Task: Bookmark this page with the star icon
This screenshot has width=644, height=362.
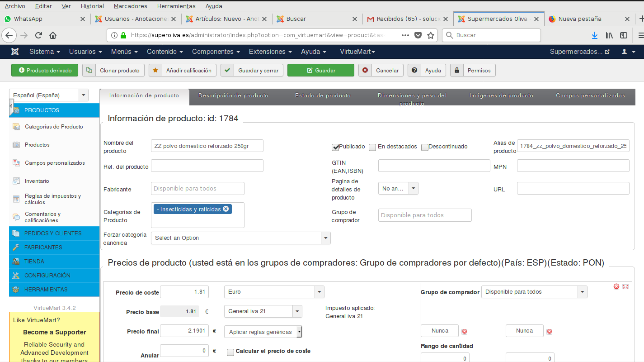Action: [x=431, y=35]
